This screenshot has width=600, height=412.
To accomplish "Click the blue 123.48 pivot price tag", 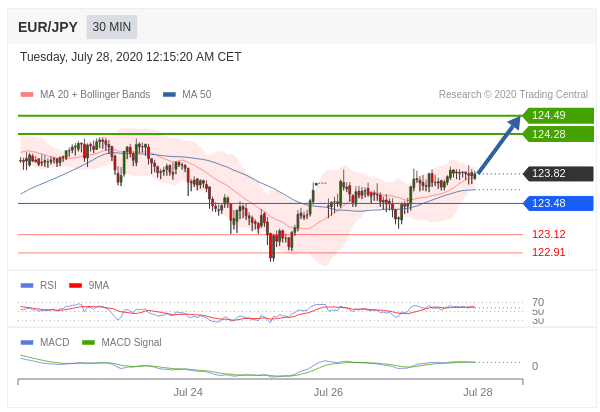I will coord(558,203).
